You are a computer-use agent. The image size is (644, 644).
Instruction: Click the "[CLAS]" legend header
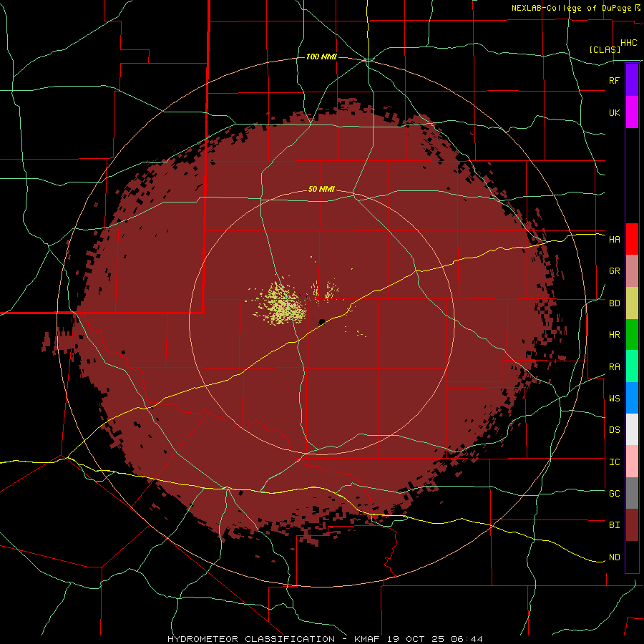tap(605, 50)
